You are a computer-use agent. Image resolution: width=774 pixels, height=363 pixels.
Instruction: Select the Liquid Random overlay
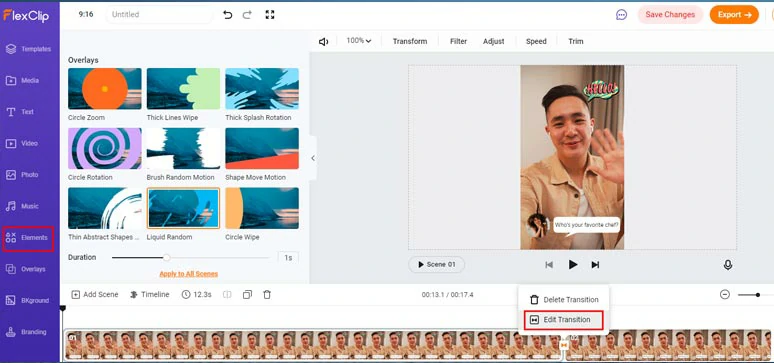click(x=183, y=208)
